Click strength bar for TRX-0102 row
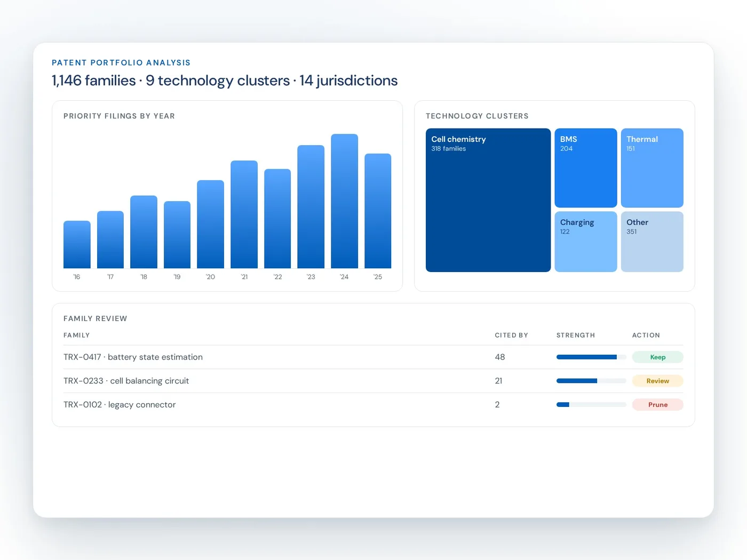Screen dimensions: 747x560 click(x=591, y=405)
